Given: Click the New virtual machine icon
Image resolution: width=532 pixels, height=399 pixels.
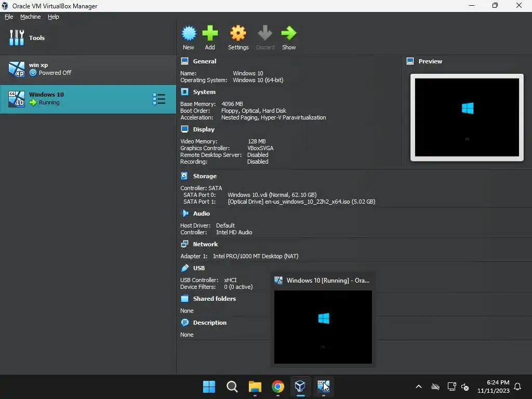Looking at the screenshot, I should click(x=189, y=33).
